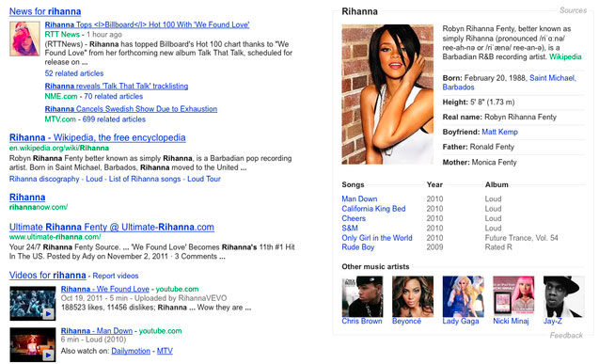The width and height of the screenshot is (599, 364).
Task: Open the 'Videos for rihanna' heading
Action: [47, 275]
